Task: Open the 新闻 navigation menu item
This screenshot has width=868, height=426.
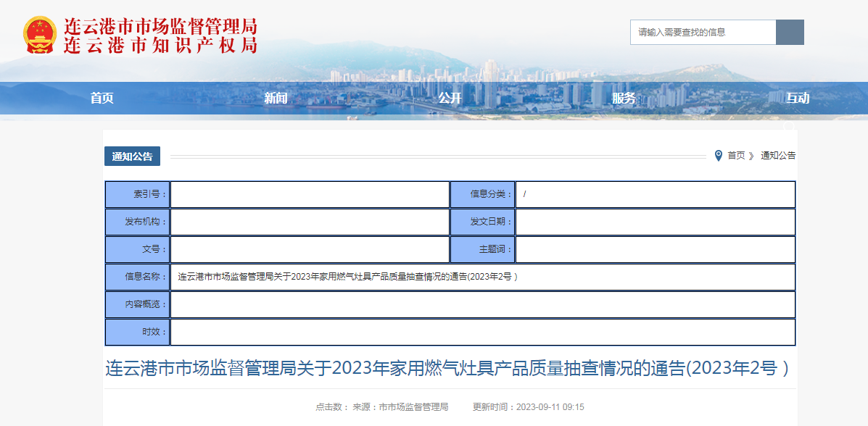Action: tap(276, 99)
